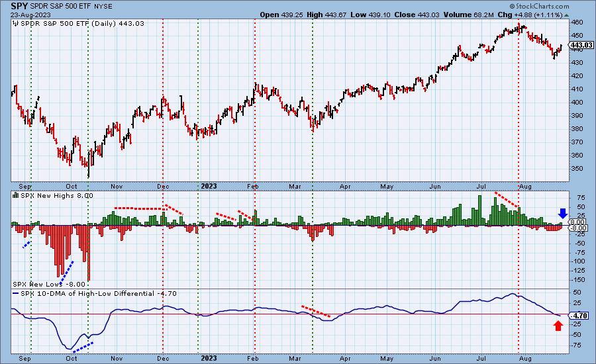
Task: Click the Nov label under the price panel
Action: click(117, 187)
